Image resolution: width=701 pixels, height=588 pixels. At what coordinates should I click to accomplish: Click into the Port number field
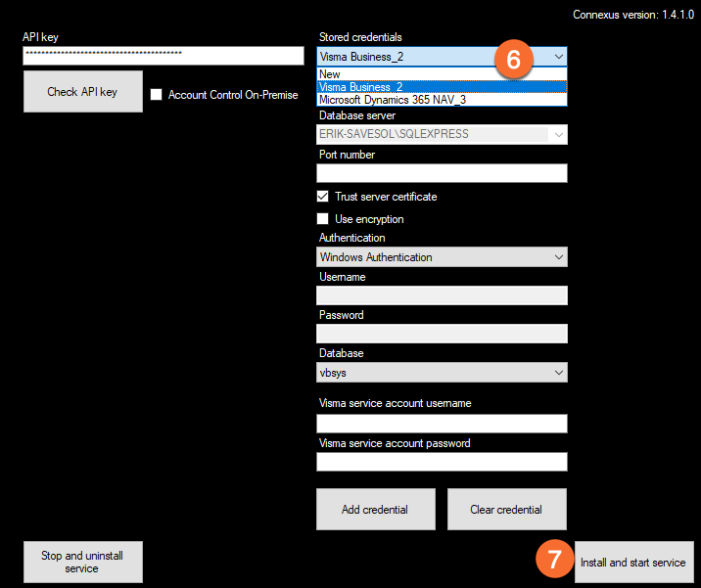[442, 173]
